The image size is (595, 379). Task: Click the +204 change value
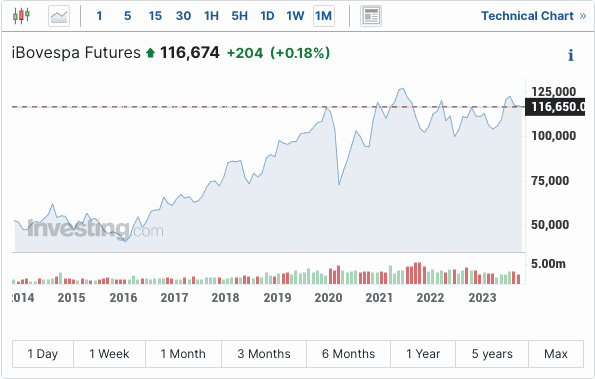(x=245, y=53)
